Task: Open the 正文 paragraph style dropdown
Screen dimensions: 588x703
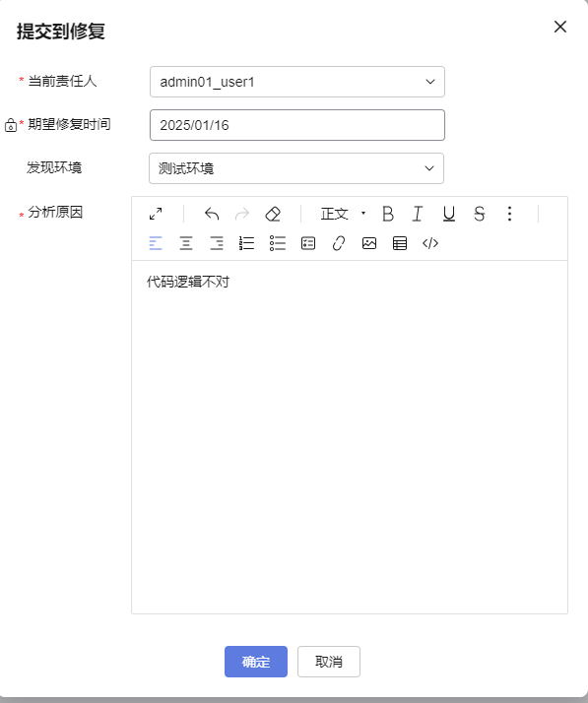Action: (343, 214)
